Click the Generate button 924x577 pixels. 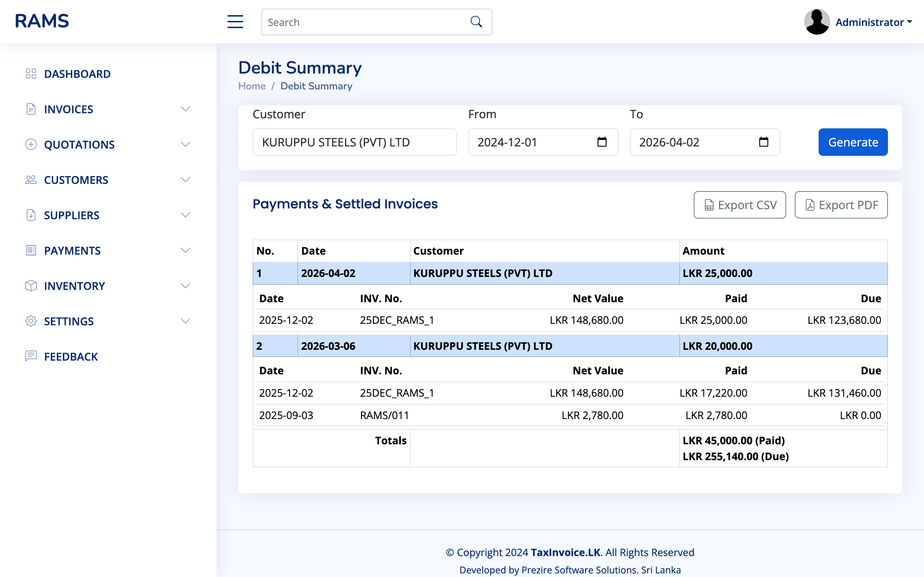pyautogui.click(x=853, y=142)
